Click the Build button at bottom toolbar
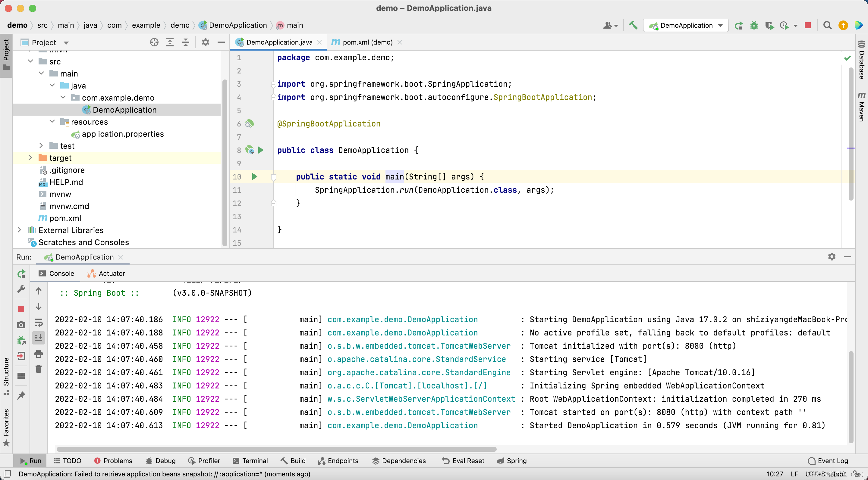This screenshot has width=868, height=480. point(297,460)
